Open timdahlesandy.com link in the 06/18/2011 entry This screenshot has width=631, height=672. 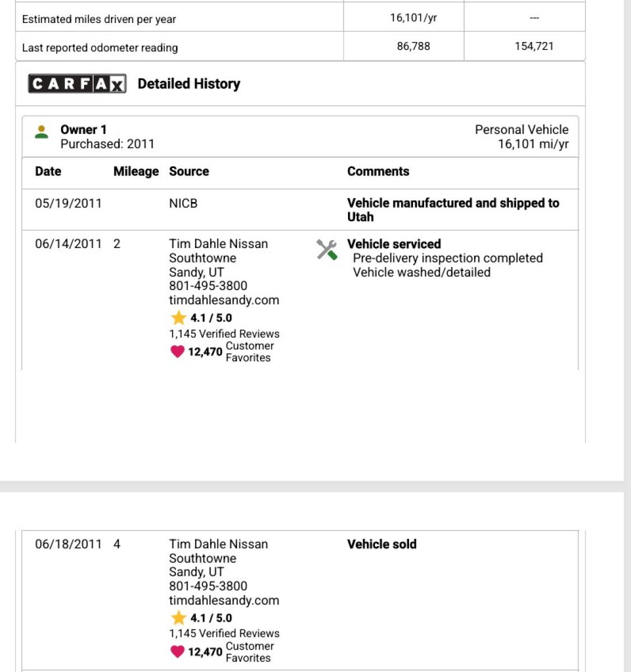[x=224, y=600]
